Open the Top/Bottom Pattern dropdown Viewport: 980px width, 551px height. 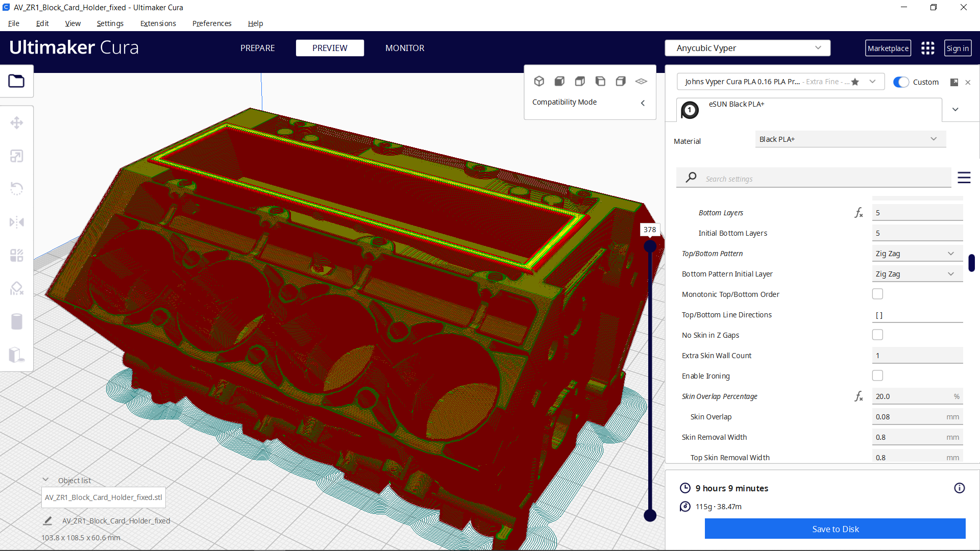(x=917, y=253)
